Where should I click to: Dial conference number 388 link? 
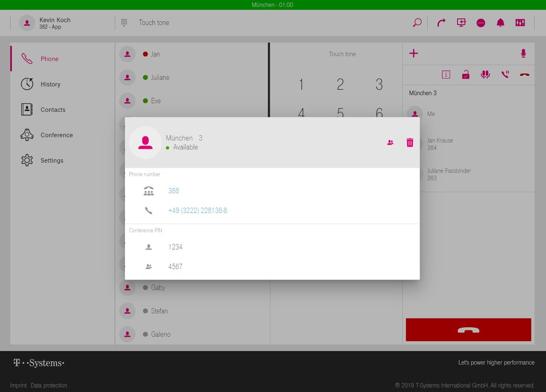174,191
